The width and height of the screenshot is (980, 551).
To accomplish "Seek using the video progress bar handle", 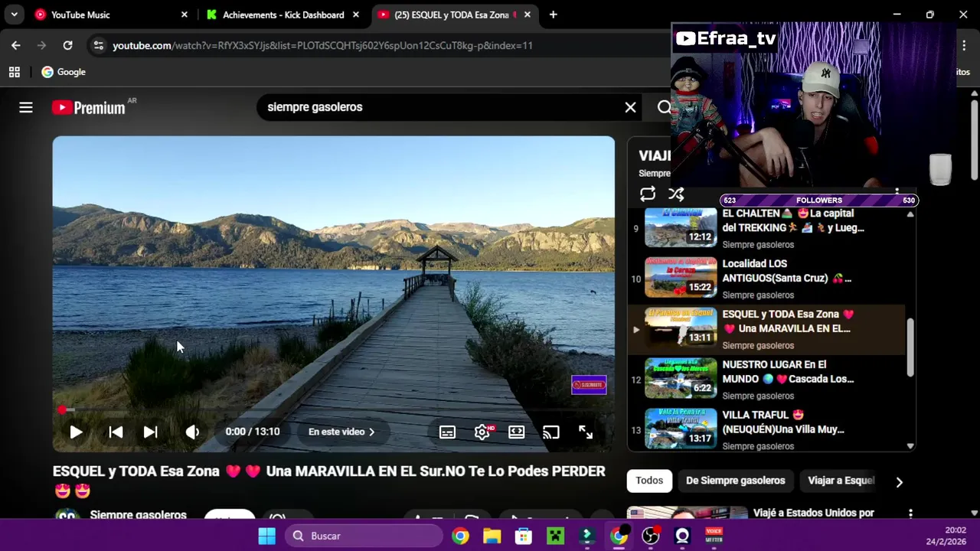I will tap(62, 410).
